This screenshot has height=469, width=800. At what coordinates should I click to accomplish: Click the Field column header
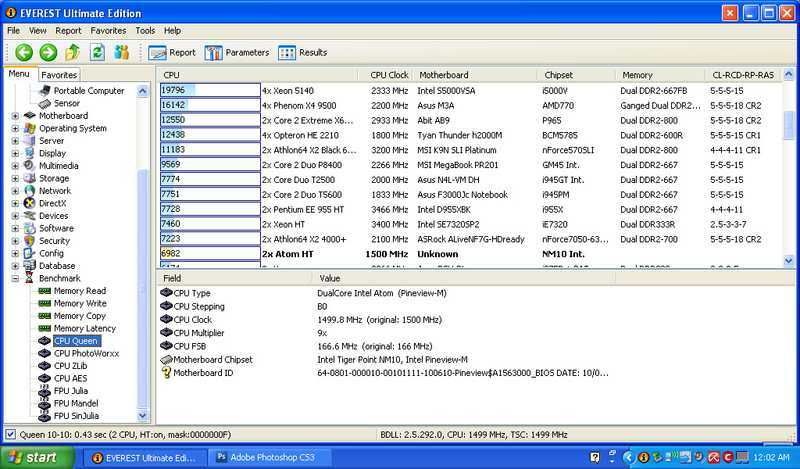click(234, 278)
